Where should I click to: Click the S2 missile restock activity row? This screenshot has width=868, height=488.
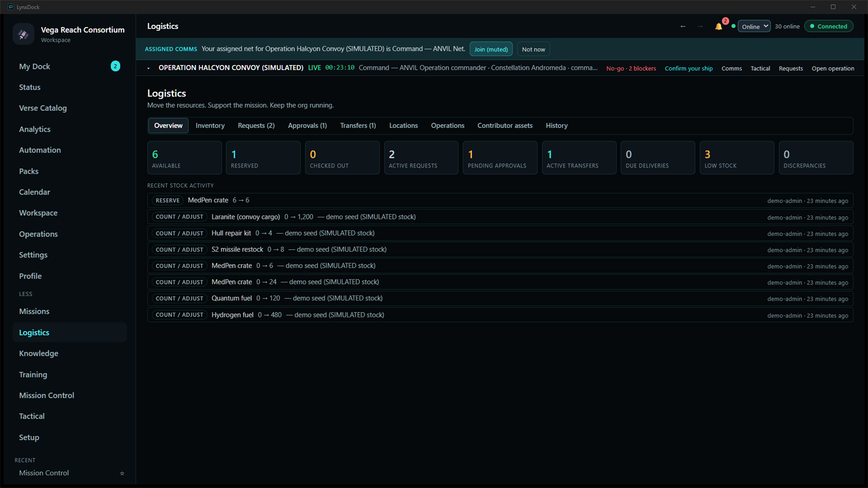pyautogui.click(x=500, y=249)
